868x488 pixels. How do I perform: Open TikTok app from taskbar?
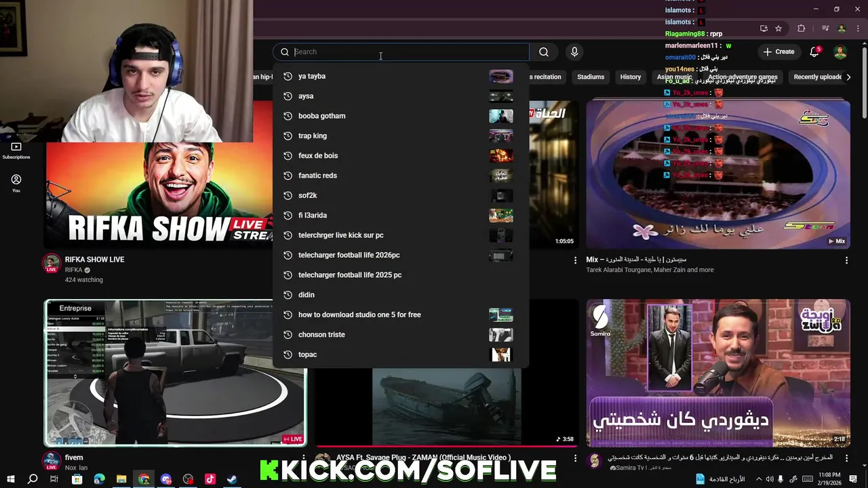(x=210, y=479)
